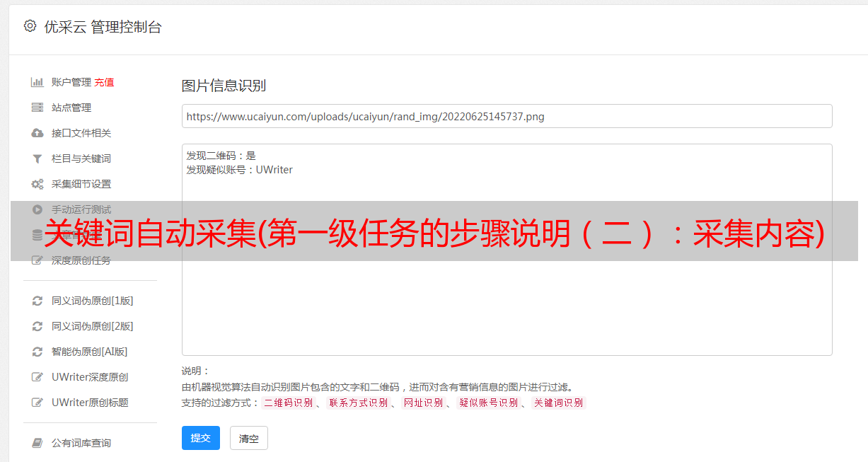The height and width of the screenshot is (462, 868).
Task: Click the bar chart icon for 账户管理
Action: [37, 82]
